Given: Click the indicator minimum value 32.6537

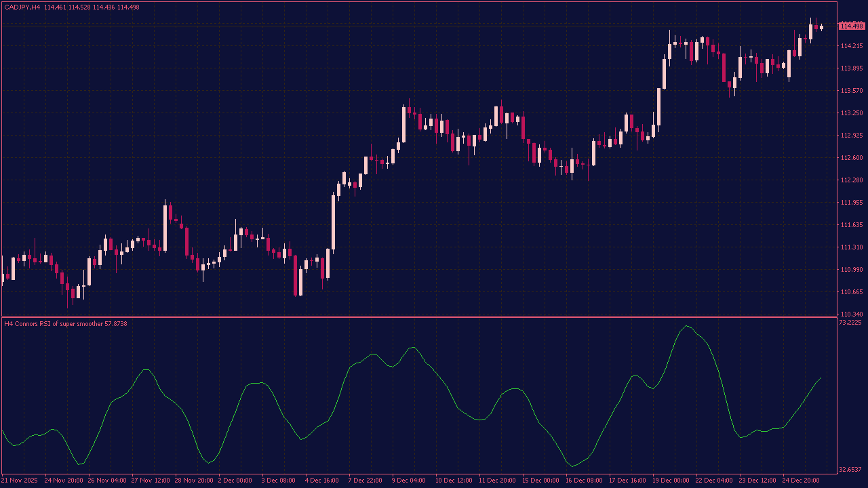Looking at the screenshot, I should [x=849, y=468].
